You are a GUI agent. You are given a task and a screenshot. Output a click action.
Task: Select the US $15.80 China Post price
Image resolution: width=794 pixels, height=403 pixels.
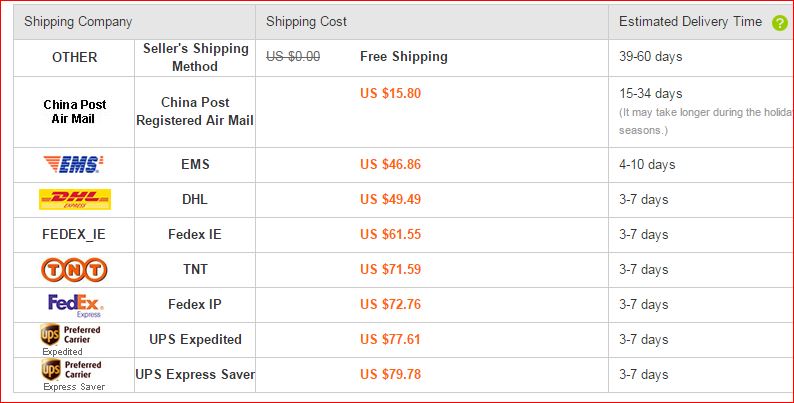click(390, 93)
